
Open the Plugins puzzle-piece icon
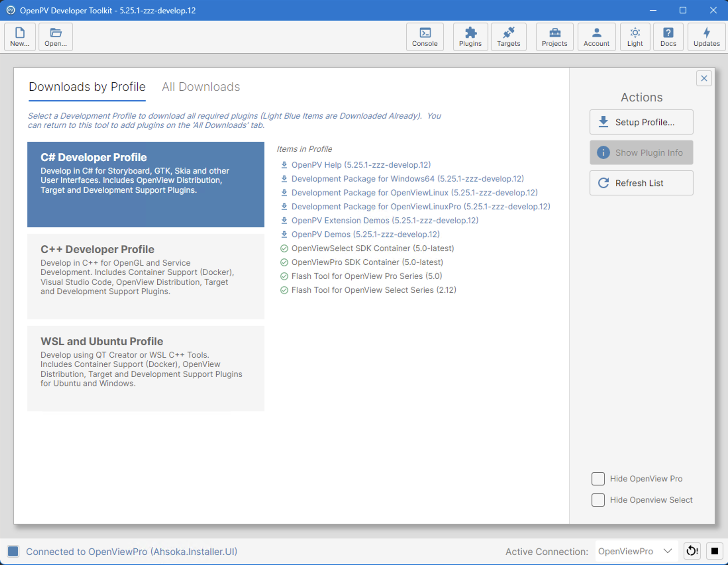(x=470, y=37)
